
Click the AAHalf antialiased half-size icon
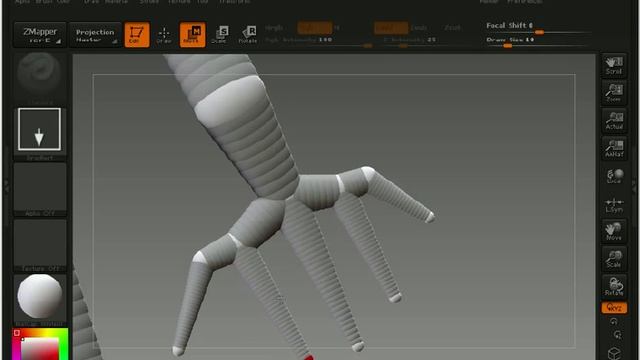coord(614,149)
